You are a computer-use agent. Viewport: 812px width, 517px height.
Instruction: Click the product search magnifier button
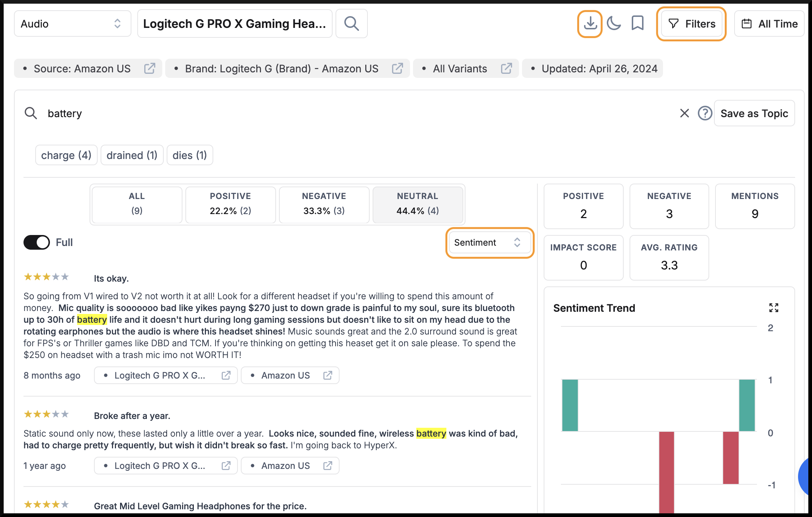351,24
